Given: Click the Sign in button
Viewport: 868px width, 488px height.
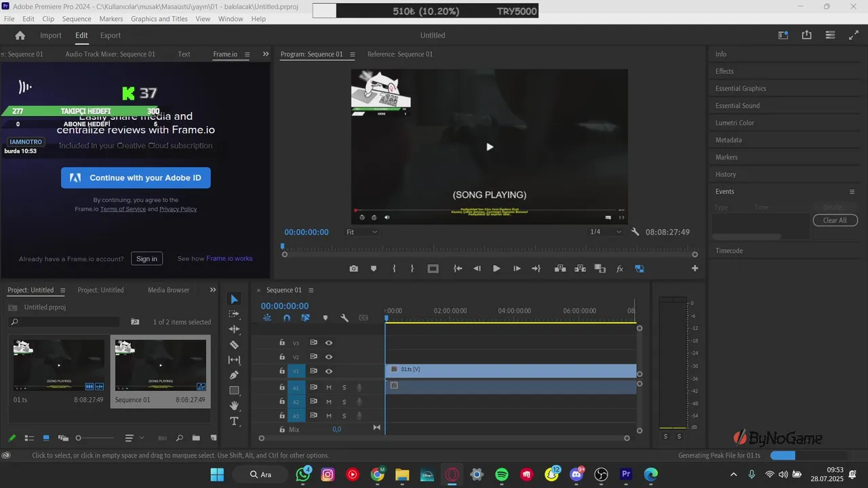Looking at the screenshot, I should point(146,259).
